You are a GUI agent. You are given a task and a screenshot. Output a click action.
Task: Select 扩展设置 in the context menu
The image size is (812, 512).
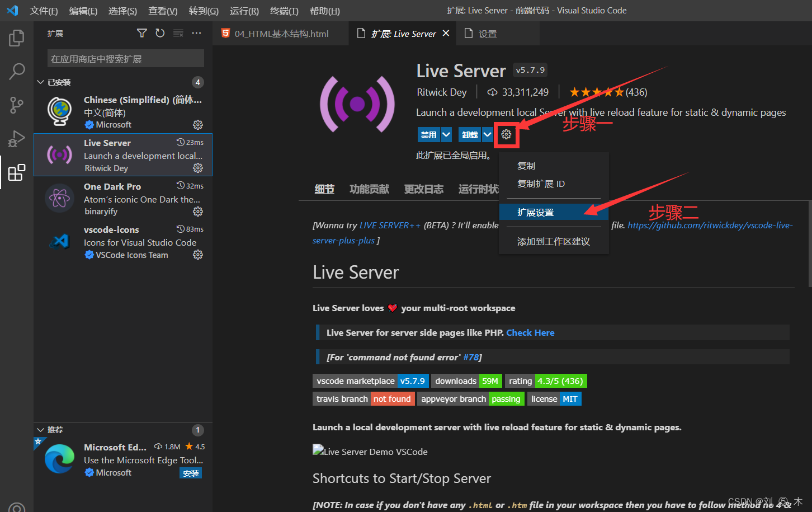[536, 212]
